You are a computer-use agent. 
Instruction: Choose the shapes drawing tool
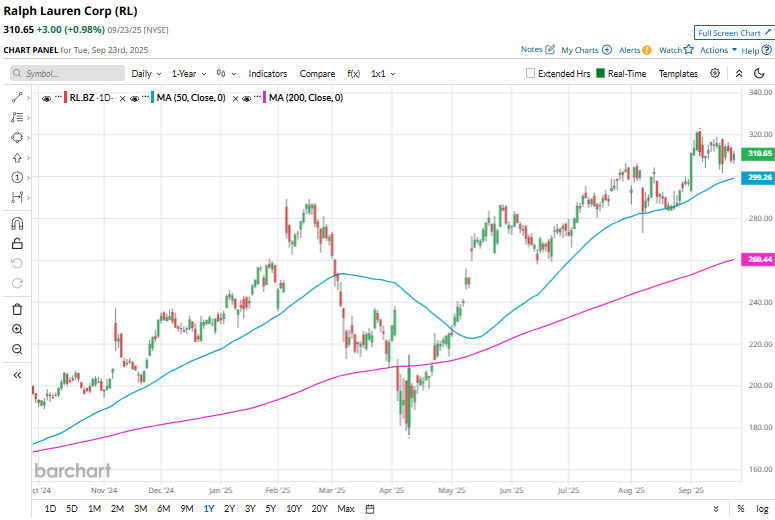coord(17,137)
